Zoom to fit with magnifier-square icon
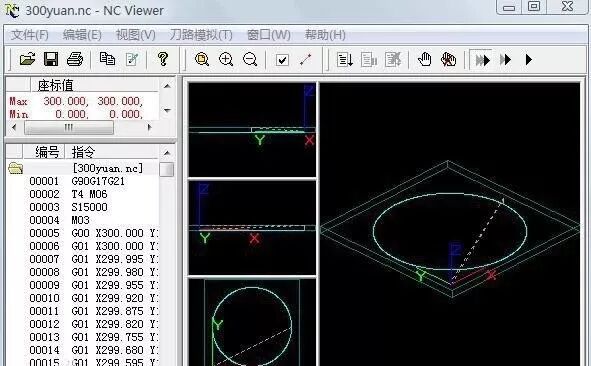 (202, 59)
